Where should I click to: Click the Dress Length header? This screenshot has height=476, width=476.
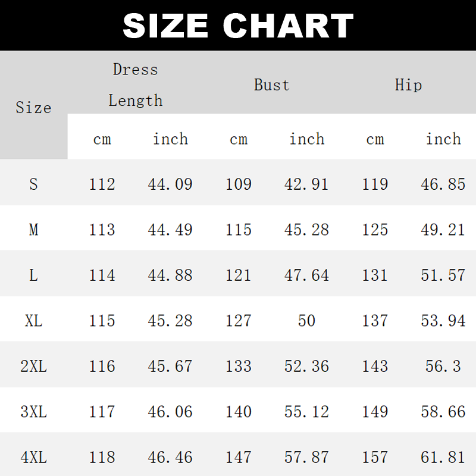click(x=136, y=84)
